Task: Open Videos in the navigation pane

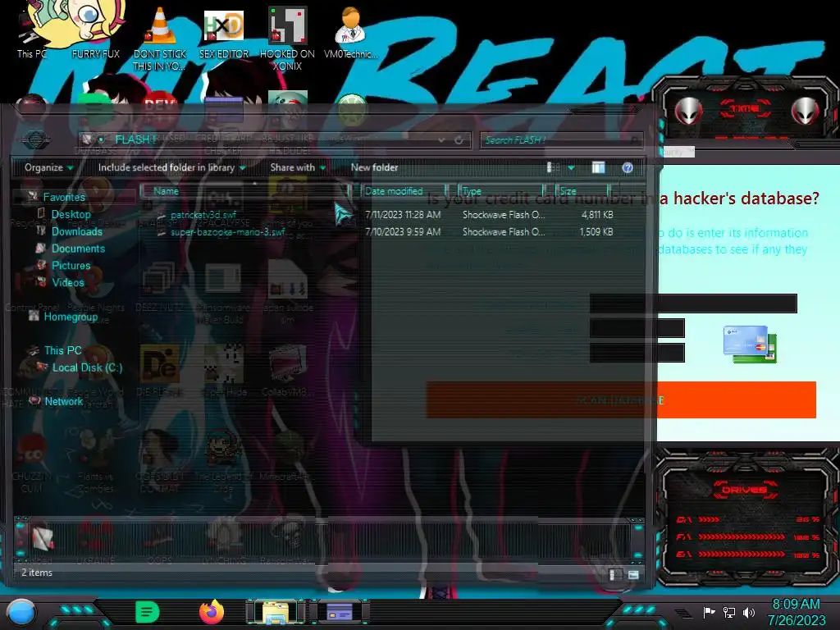Action: [67, 282]
